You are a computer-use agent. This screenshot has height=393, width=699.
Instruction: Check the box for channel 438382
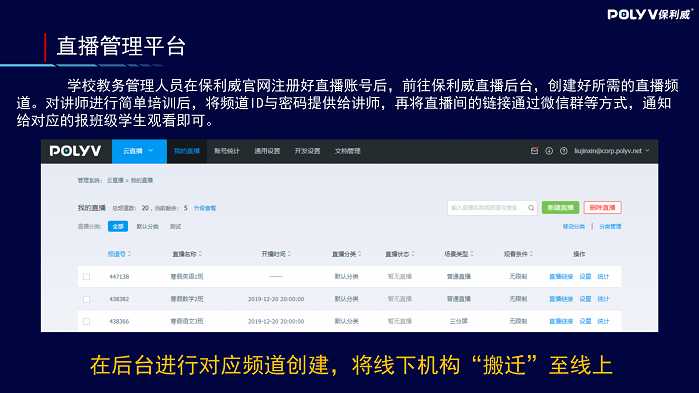(86, 299)
